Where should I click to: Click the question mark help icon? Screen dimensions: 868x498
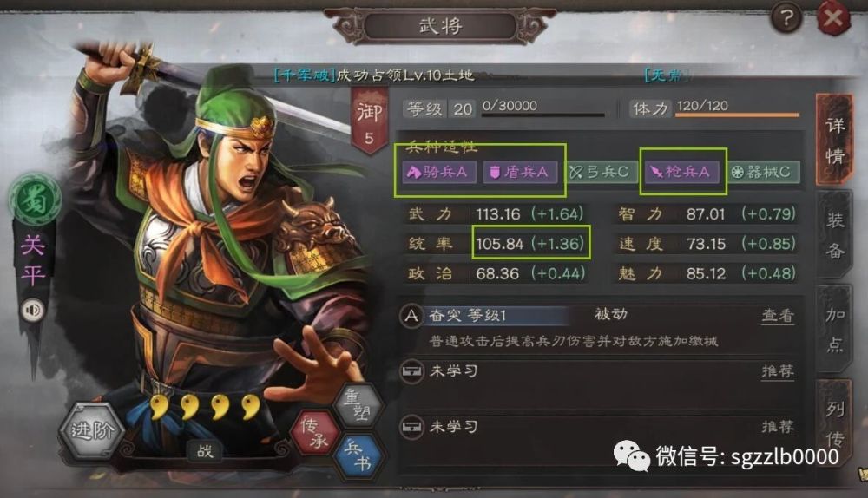[x=786, y=18]
